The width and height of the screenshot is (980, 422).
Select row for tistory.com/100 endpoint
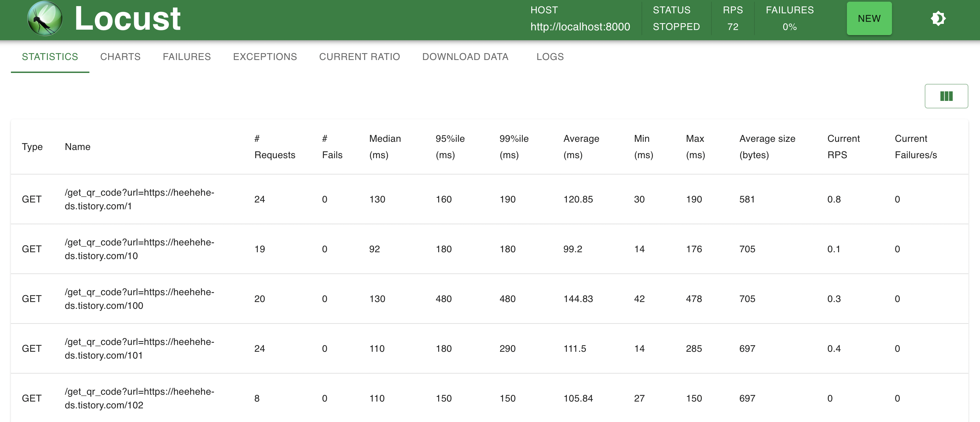[x=139, y=299]
